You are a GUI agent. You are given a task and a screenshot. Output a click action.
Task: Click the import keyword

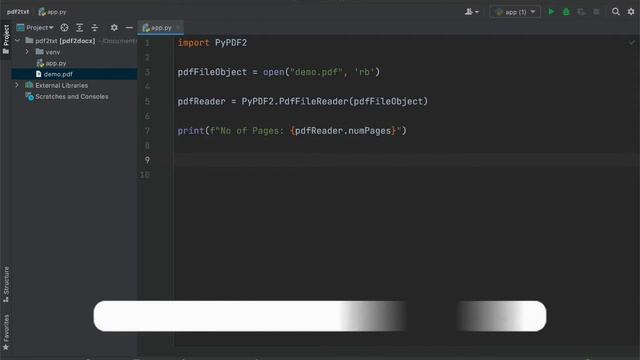pyautogui.click(x=193, y=43)
